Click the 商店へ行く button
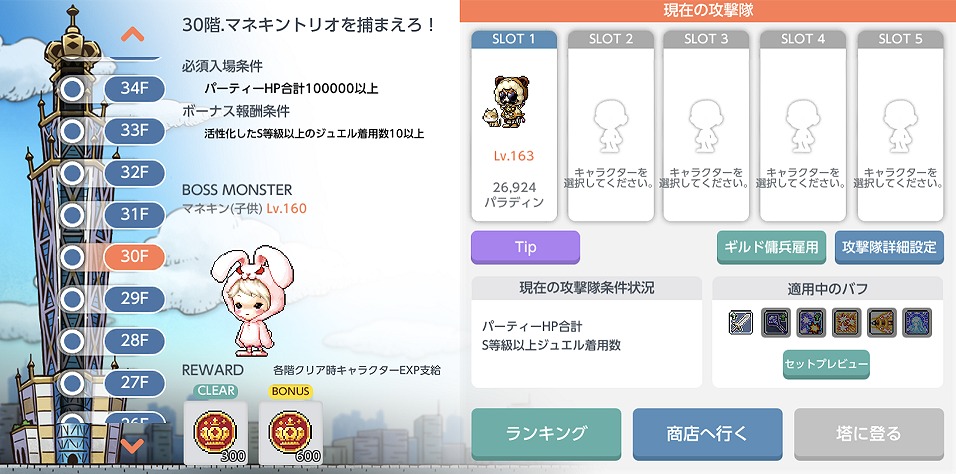This screenshot has height=474, width=956. coord(707,433)
